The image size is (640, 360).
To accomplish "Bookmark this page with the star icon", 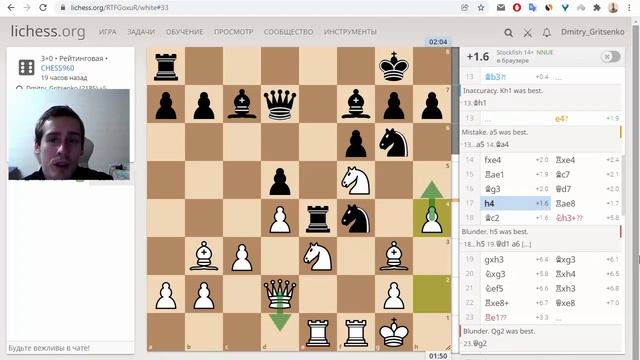I will 481,7.
